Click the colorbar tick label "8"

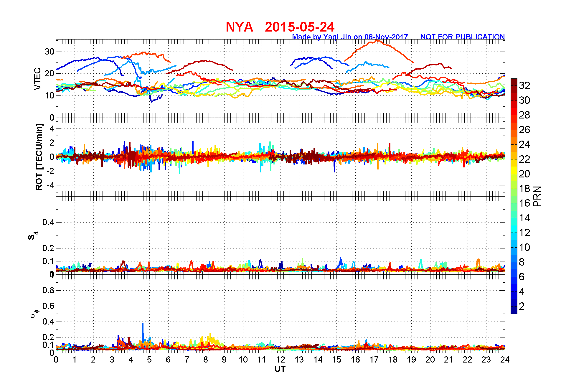pyautogui.click(x=522, y=262)
